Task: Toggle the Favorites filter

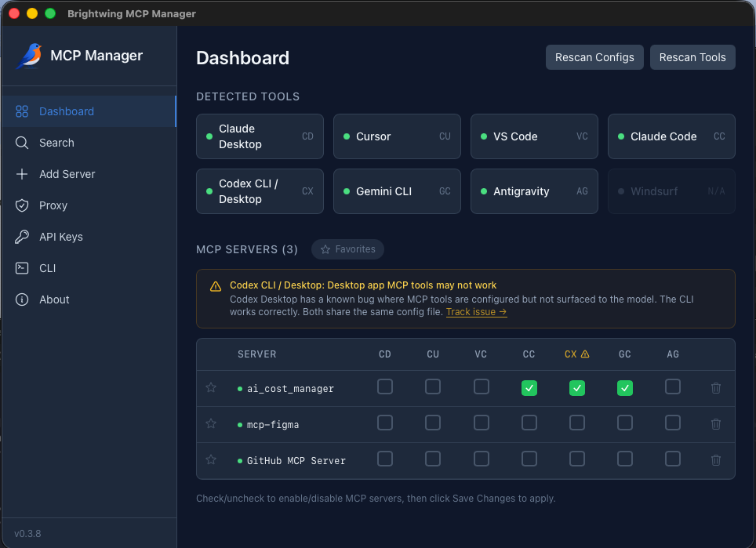Action: coord(347,249)
